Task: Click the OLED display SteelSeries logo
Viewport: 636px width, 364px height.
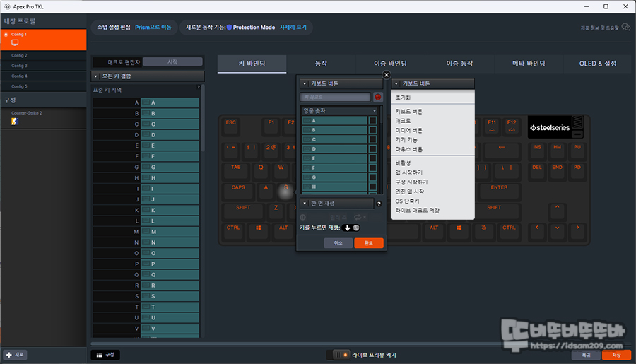Action: pyautogui.click(x=550, y=127)
